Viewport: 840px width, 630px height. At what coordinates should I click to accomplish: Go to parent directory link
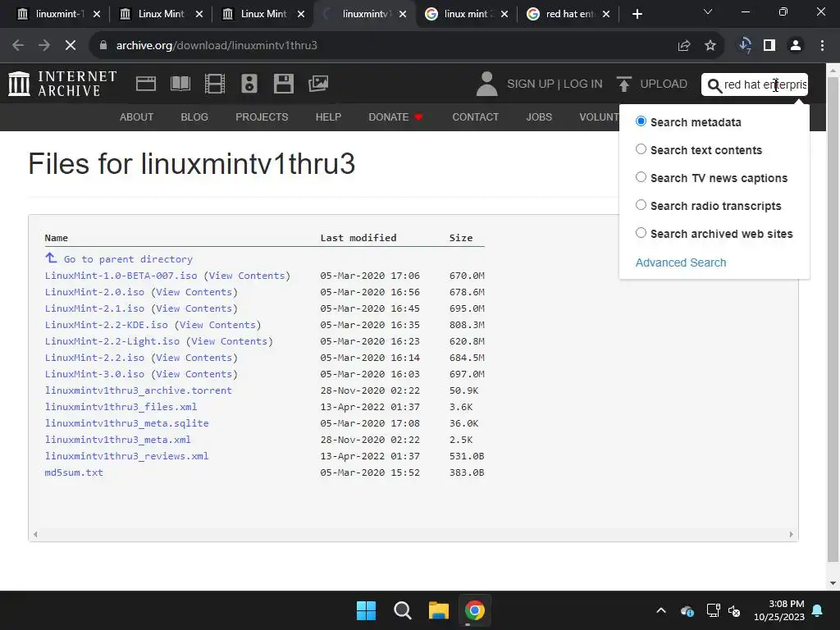pyautogui.click(x=128, y=259)
